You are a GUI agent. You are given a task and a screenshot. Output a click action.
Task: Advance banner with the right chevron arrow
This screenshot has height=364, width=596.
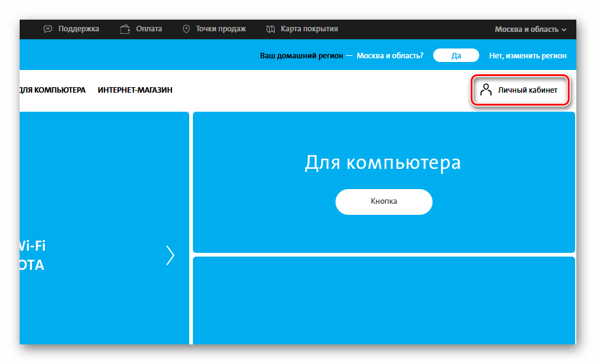point(170,255)
